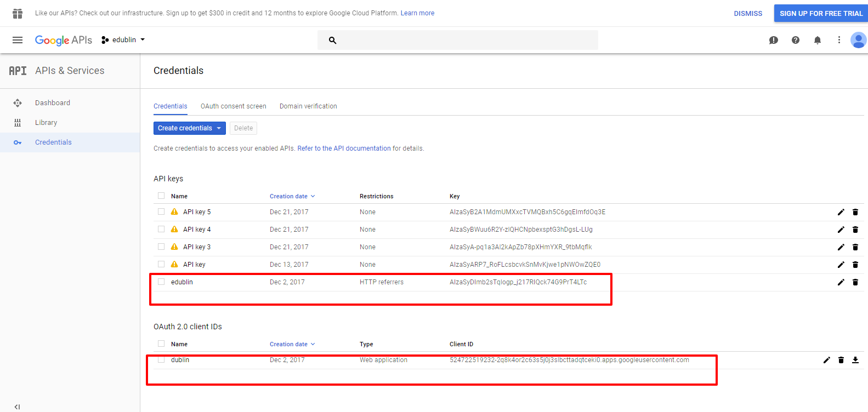This screenshot has width=868, height=412.
Task: Select the edublin API key checkbox
Action: pos(161,282)
